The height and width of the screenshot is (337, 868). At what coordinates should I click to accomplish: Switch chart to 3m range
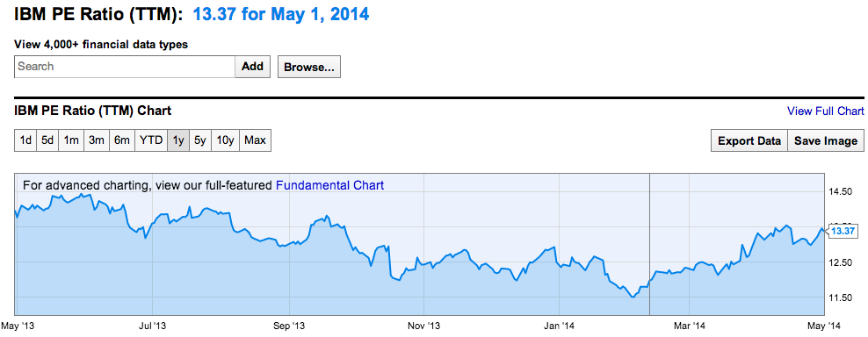97,140
